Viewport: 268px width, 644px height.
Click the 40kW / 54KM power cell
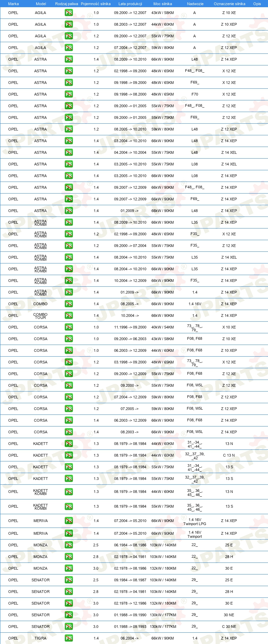point(163,327)
